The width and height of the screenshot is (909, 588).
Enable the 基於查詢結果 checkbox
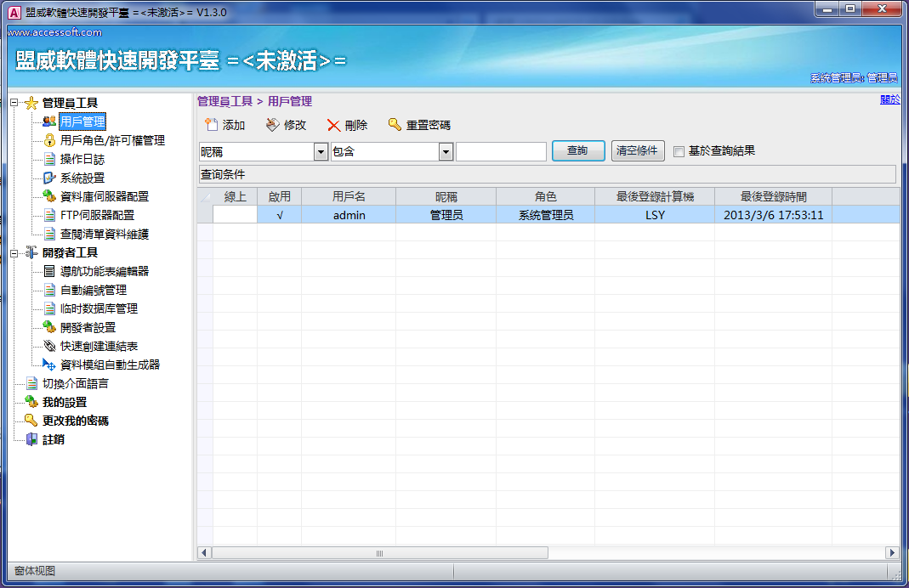(x=679, y=151)
